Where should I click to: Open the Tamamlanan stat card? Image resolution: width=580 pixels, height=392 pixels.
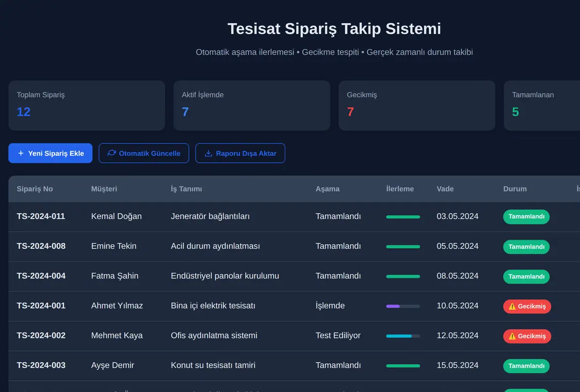[542, 105]
